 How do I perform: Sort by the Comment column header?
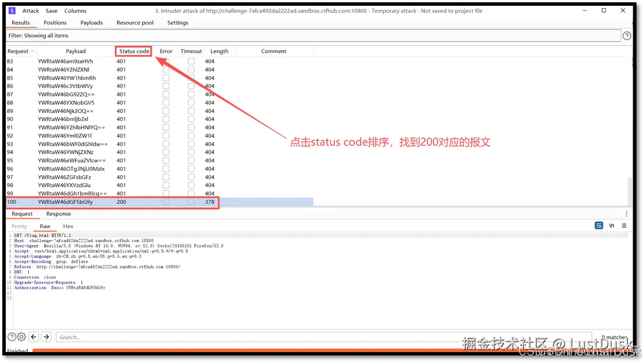click(x=273, y=51)
